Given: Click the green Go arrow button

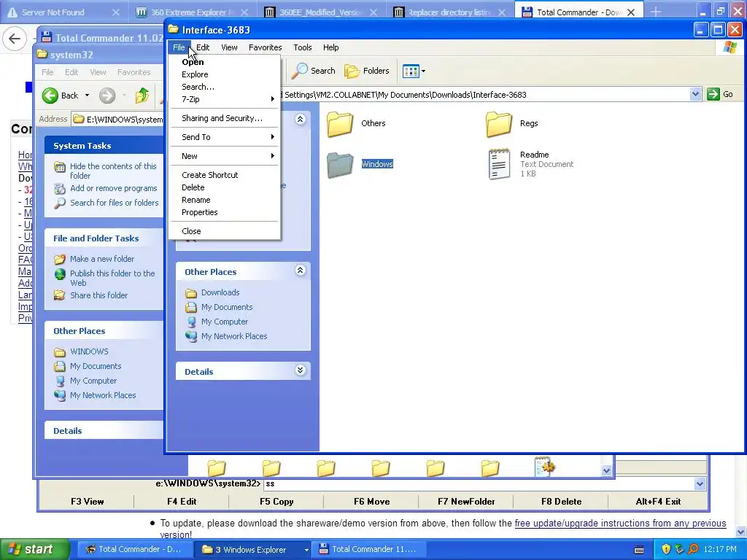Looking at the screenshot, I should click(713, 94).
